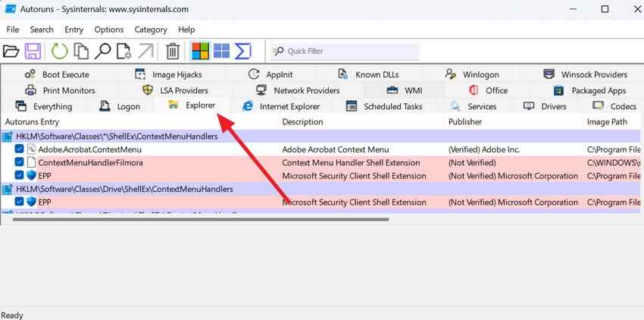Viewport: 644px width, 320px height.
Task: Uncheck the Adobe.Acrobat.ContextMenu entry checkbox
Action: click(19, 149)
